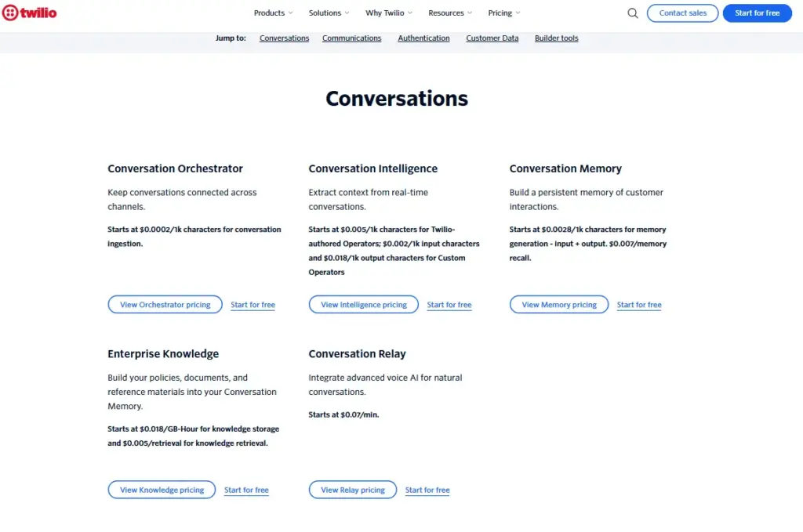
Task: Jump to the Authentication section link
Action: 423,38
